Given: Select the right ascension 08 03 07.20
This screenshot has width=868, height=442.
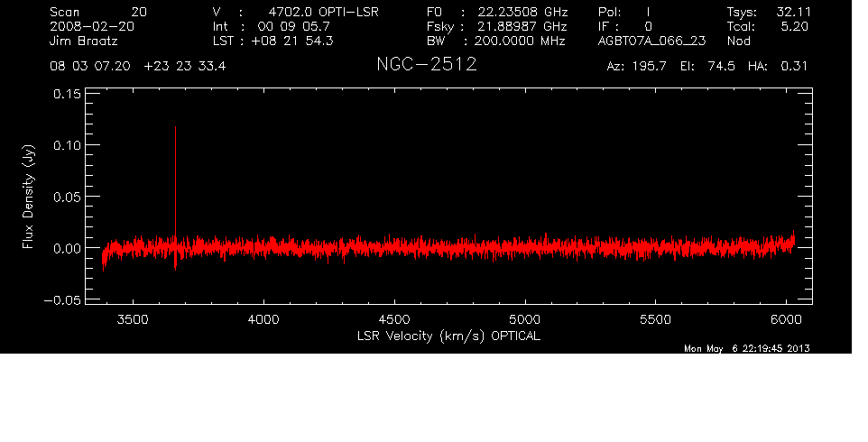Looking at the screenshot, I should 90,67.
